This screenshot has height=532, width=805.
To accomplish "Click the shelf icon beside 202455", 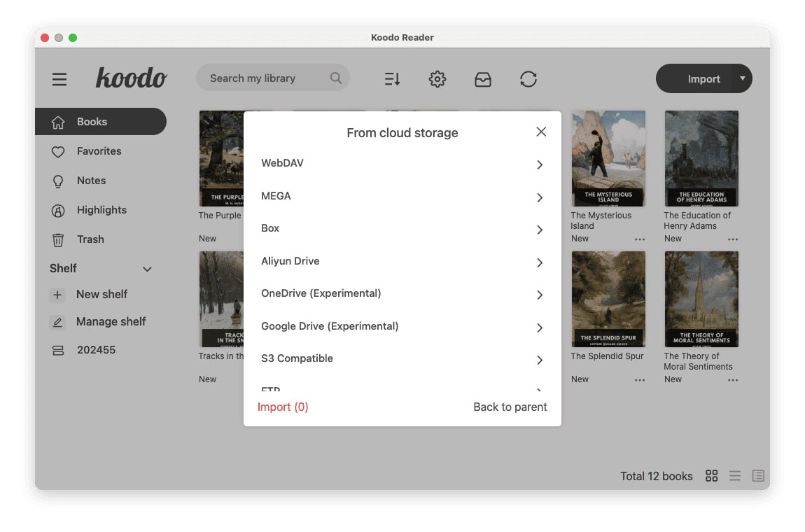I will click(x=58, y=350).
